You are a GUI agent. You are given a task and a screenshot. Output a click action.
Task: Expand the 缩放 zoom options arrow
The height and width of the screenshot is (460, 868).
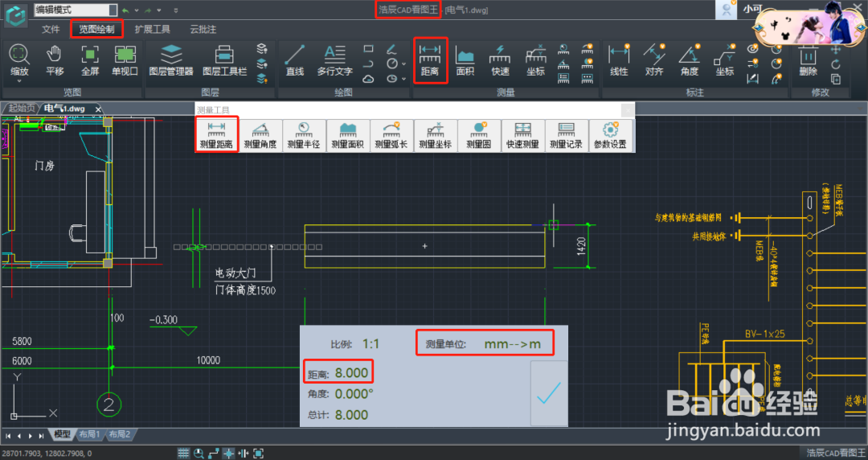pyautogui.click(x=18, y=81)
